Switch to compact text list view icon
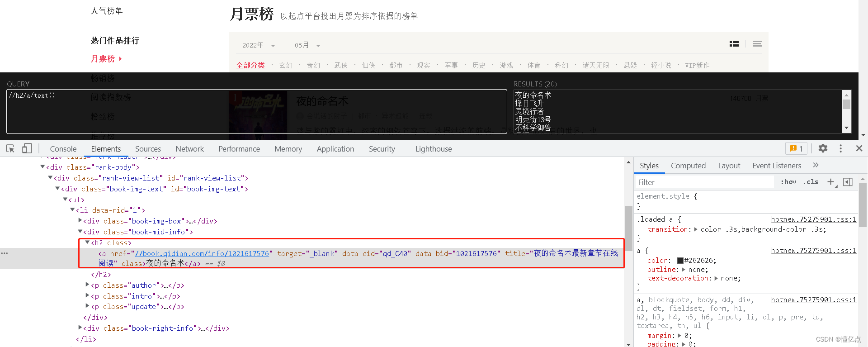Viewport: 868px width, 347px height. coord(757,44)
